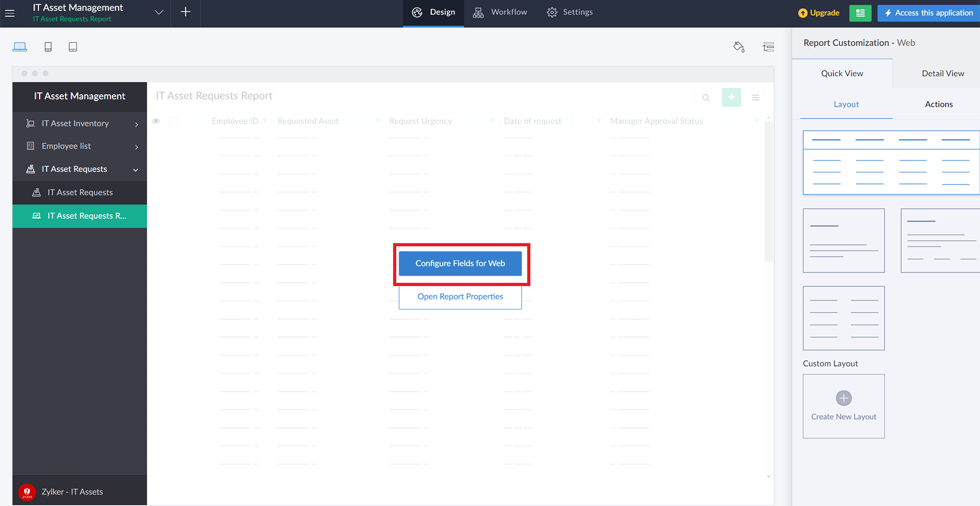Open the report options menu icon

click(x=756, y=98)
